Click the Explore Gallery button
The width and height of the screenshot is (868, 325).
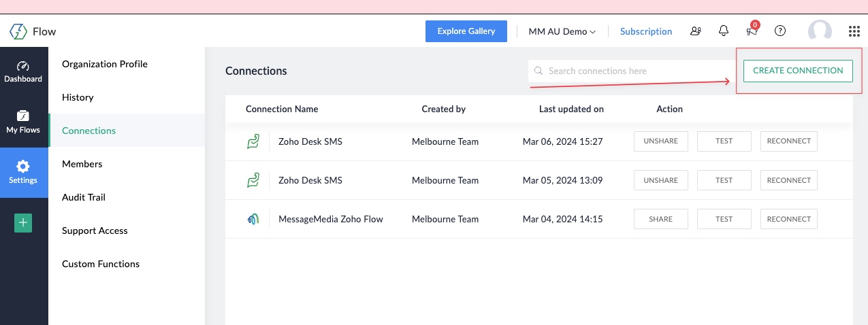[466, 31]
